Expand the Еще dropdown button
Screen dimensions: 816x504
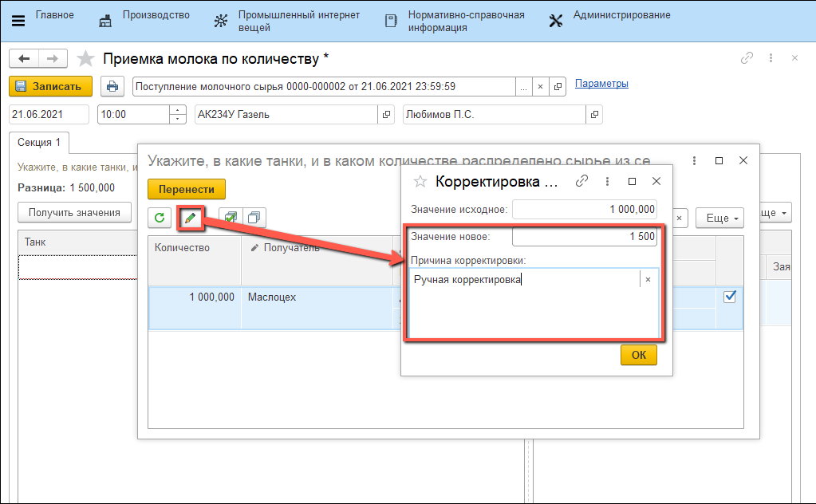[x=719, y=217]
